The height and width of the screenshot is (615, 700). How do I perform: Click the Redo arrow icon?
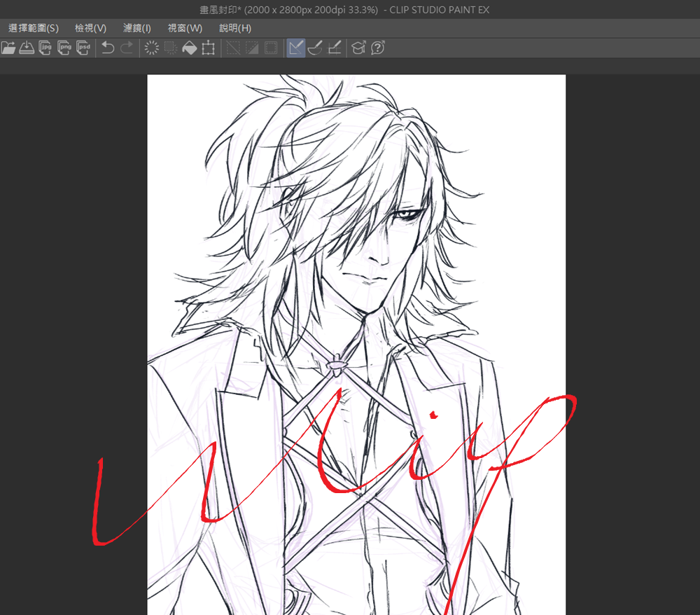pos(127,48)
